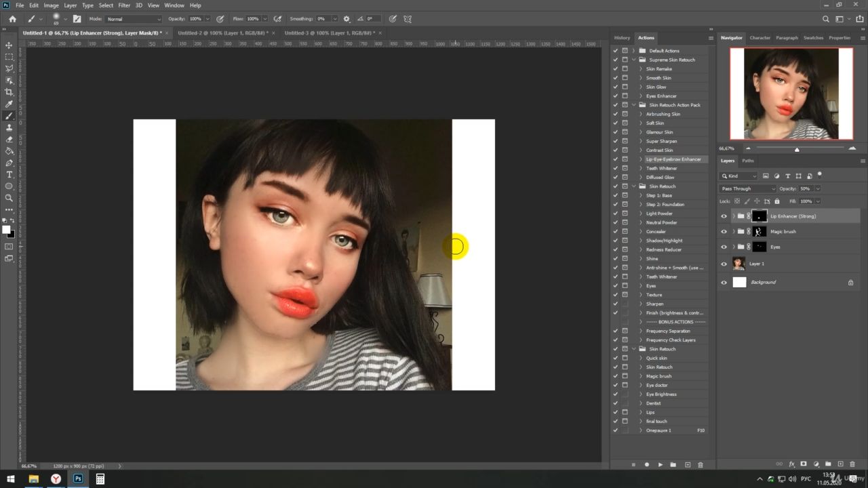Screen dimensions: 868x488
Task: Expand the Frequency Separation action
Action: pos(641,331)
